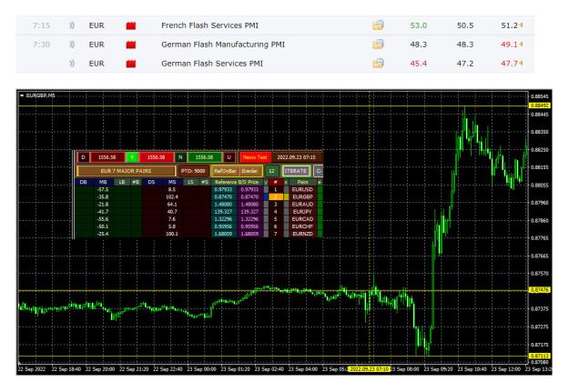Click number 7 cell for EURNZD

pos(276,234)
